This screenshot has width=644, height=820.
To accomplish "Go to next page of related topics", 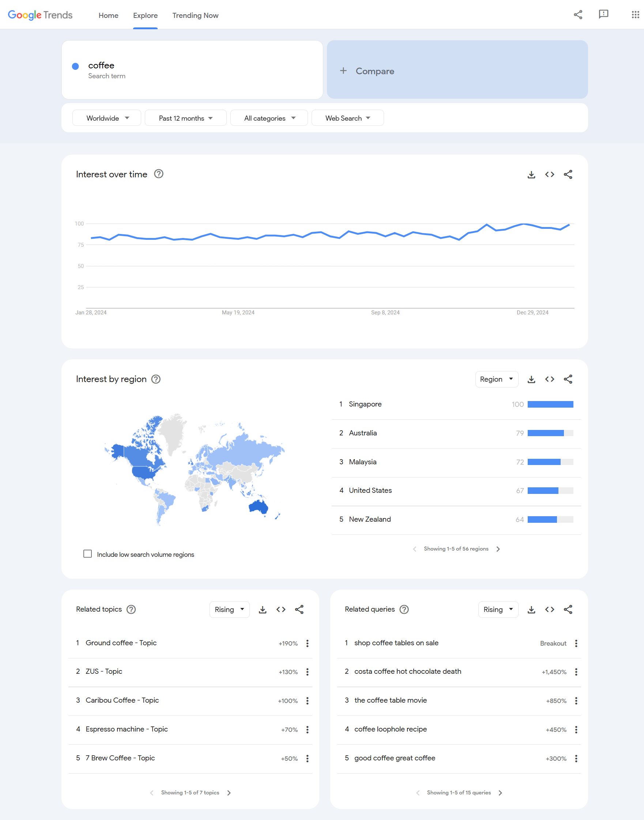I will tap(229, 793).
